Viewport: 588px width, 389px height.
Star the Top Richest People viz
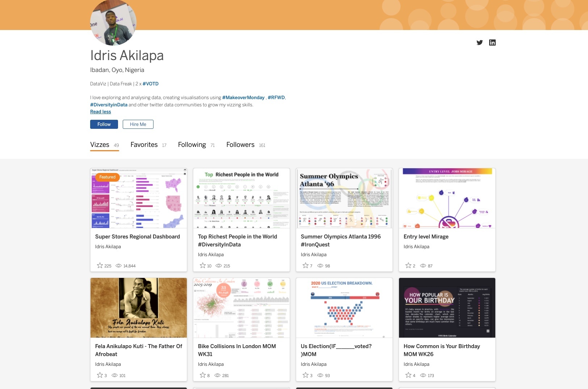[x=203, y=266]
